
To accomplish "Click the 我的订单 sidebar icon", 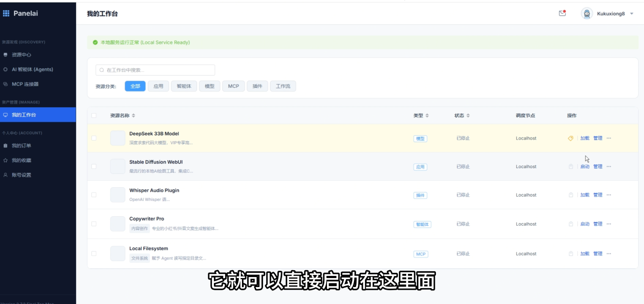I will click(5, 145).
